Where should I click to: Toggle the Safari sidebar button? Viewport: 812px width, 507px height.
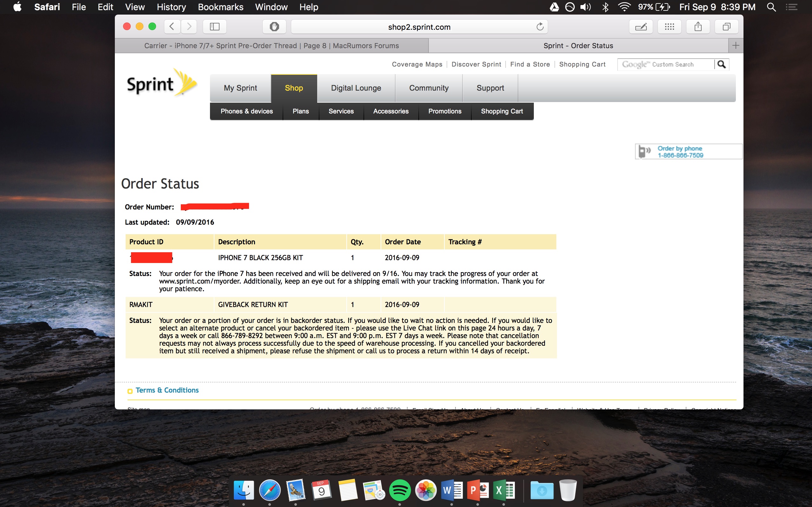[x=214, y=27]
